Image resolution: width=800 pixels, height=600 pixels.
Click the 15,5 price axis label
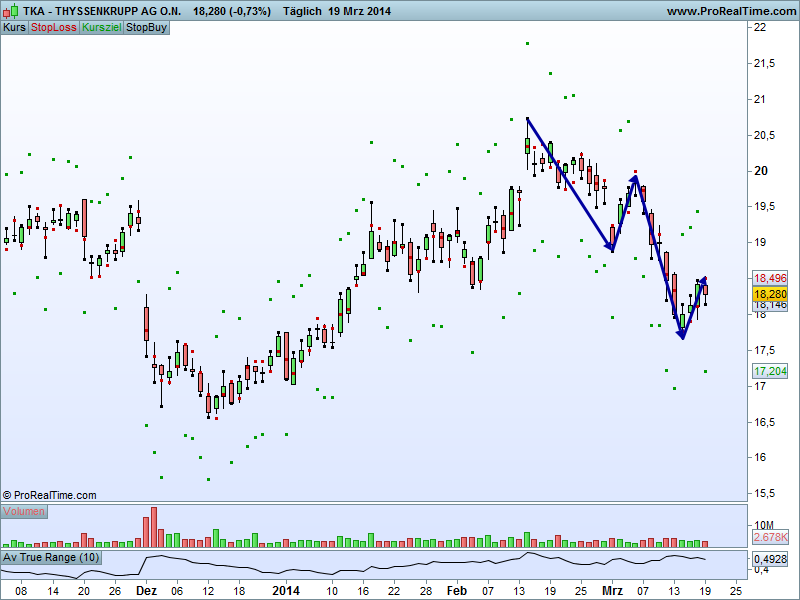pos(764,493)
